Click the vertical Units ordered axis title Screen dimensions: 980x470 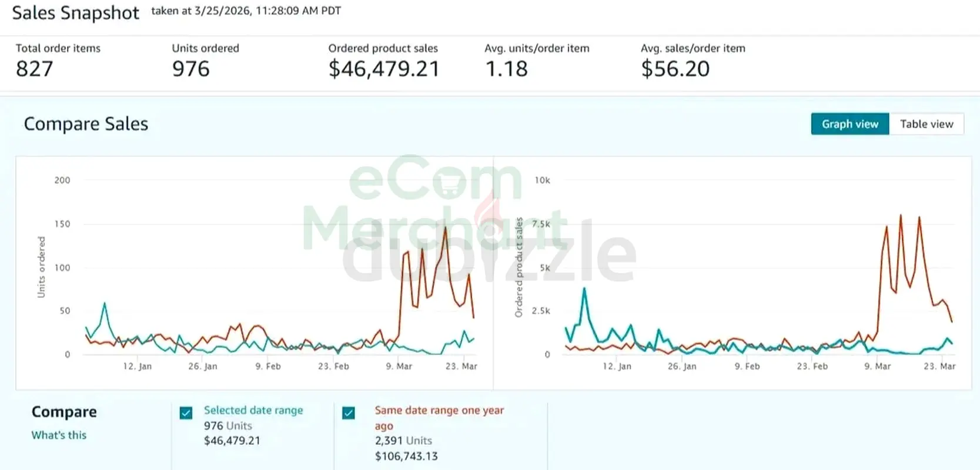click(41, 267)
